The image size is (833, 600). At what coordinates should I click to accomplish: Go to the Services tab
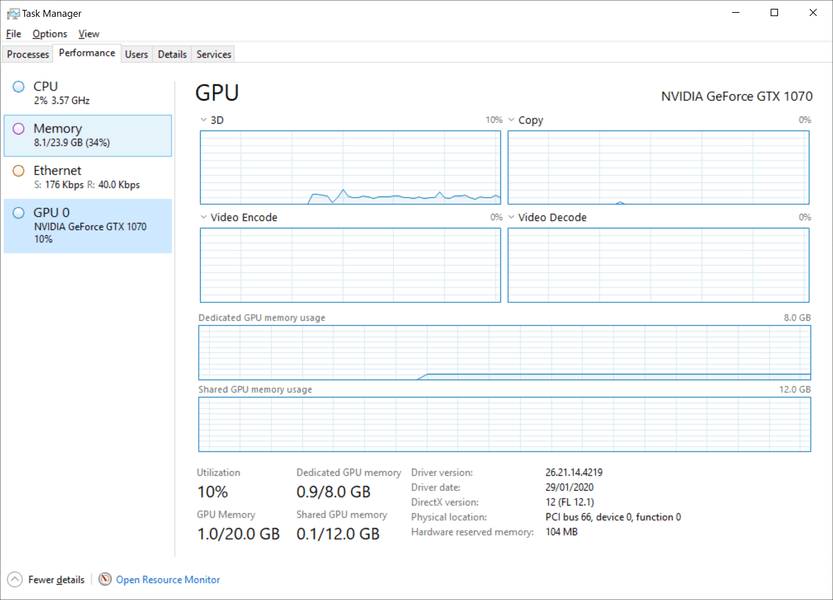214,54
